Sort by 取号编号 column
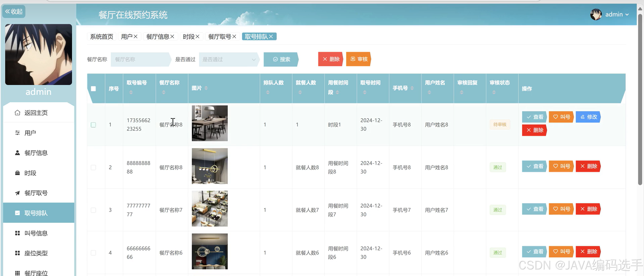 point(131,93)
